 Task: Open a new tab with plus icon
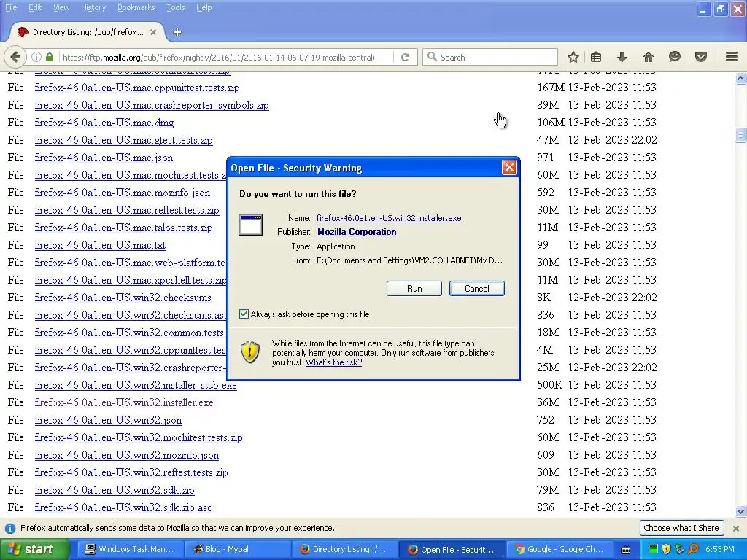pos(177,32)
